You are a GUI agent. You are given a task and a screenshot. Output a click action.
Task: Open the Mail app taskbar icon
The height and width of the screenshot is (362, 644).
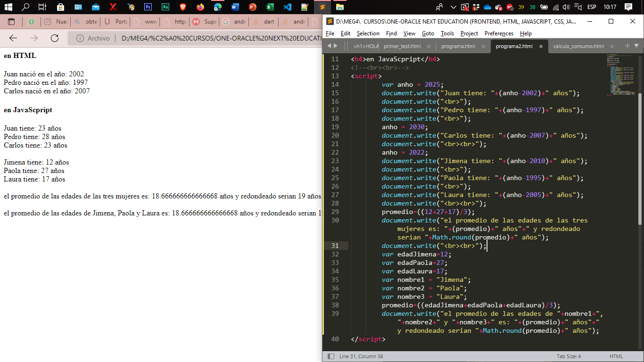pyautogui.click(x=96, y=7)
